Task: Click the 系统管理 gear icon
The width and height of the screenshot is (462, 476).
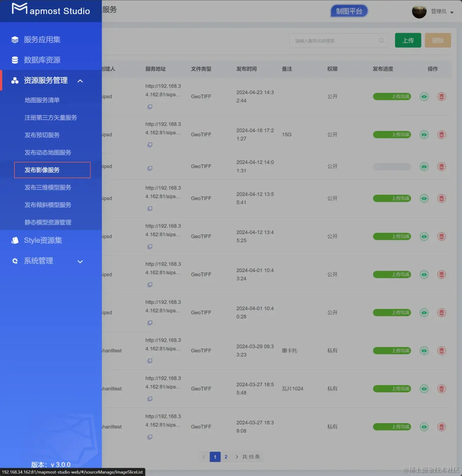Action: (15, 261)
